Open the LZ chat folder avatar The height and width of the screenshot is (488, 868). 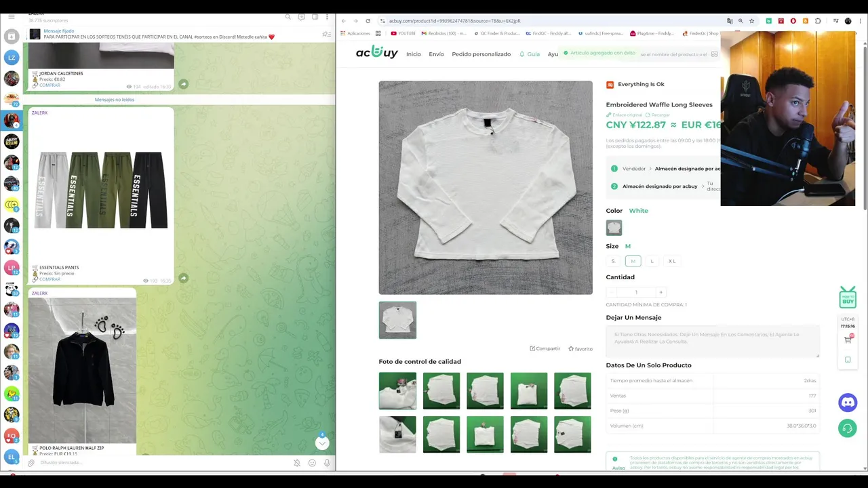pos(12,58)
